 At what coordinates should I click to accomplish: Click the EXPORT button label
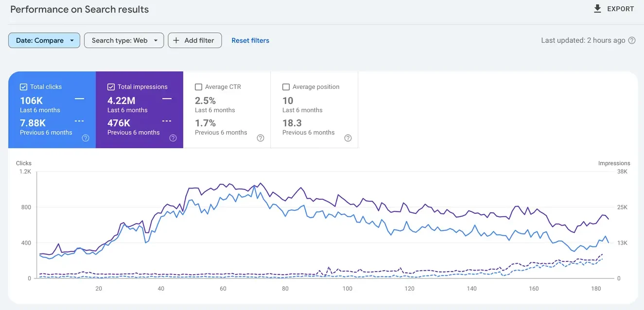coord(621,9)
